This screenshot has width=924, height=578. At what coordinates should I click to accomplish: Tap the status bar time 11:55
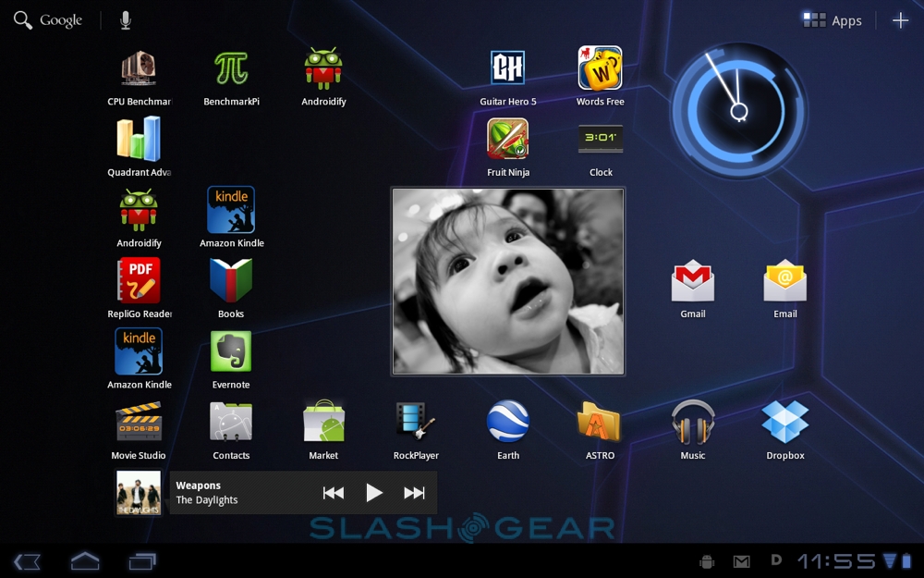pos(837,561)
